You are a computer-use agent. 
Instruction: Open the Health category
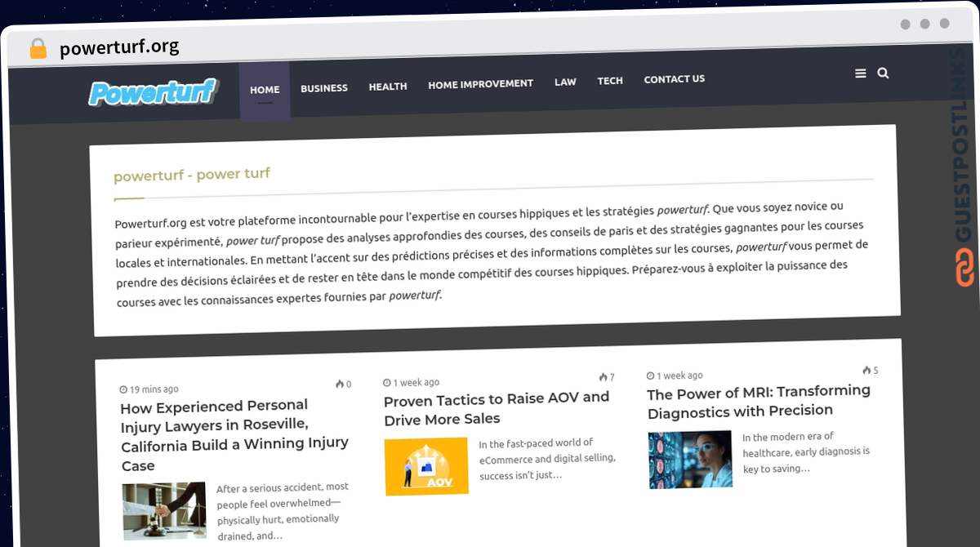[388, 87]
